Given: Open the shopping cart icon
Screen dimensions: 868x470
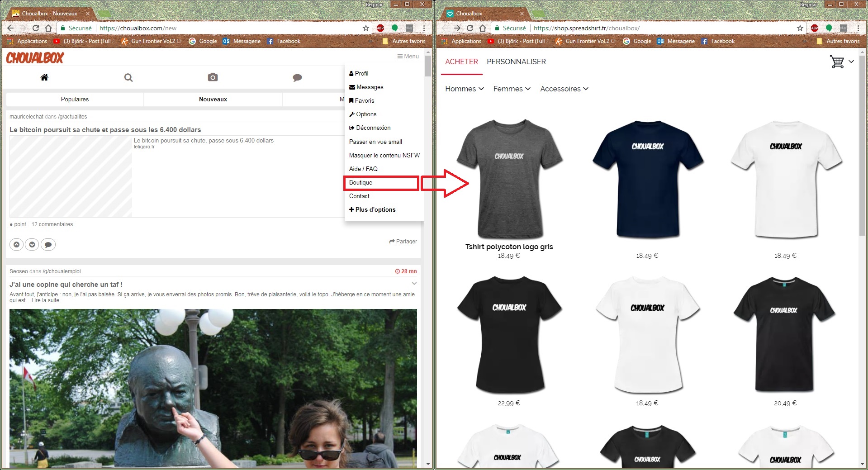Looking at the screenshot, I should tap(837, 62).
